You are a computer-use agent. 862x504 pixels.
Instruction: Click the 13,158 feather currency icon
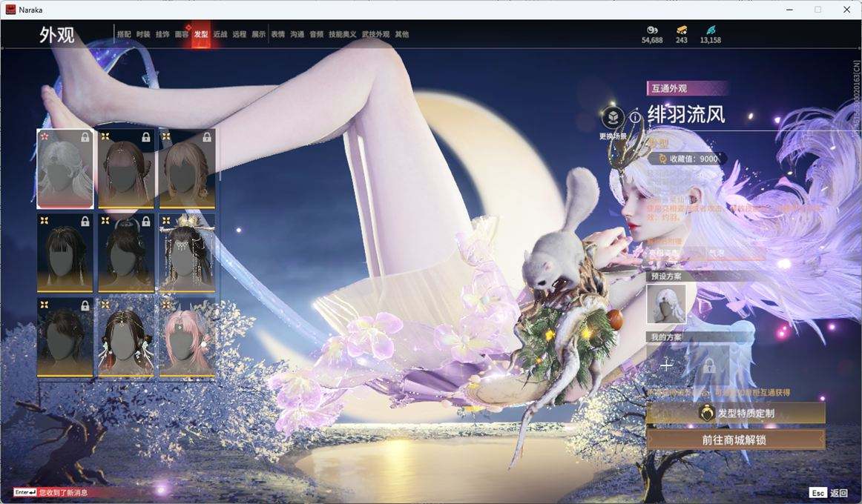[711, 30]
